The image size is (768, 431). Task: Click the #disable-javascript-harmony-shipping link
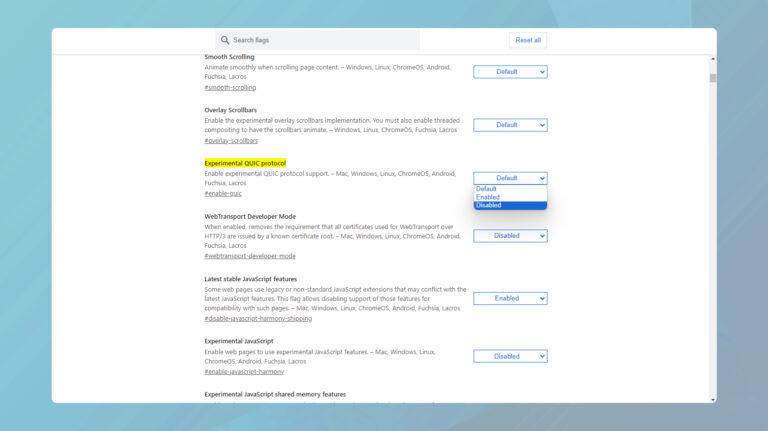[x=258, y=319]
